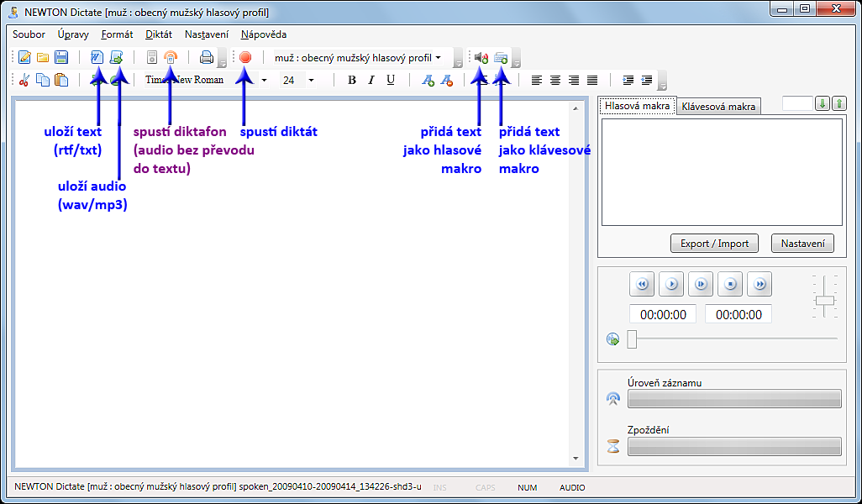This screenshot has width=862, height=504.
Task: Increase font size with the A-plus icon
Action: [428, 81]
